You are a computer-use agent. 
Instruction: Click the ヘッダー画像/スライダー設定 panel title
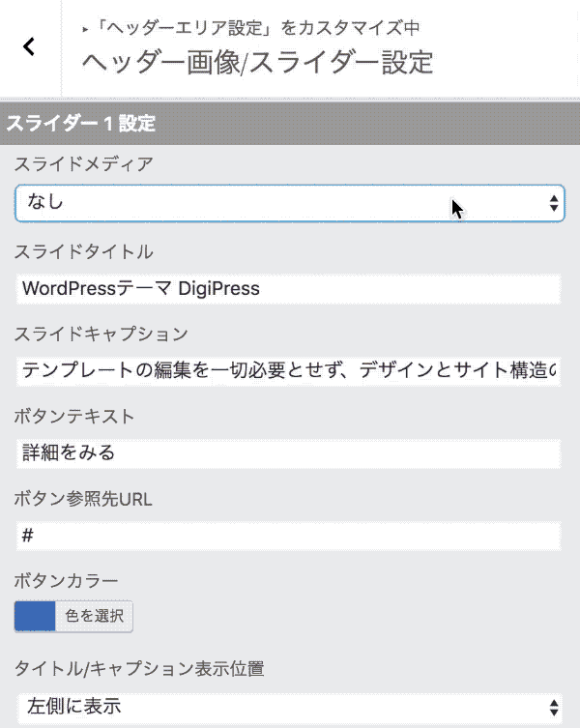coord(257,62)
